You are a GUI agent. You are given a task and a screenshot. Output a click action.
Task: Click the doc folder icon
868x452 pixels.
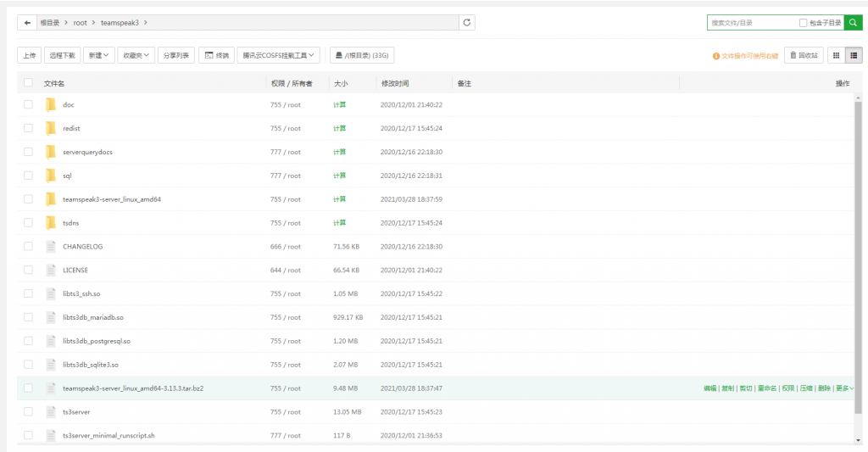tap(50, 104)
